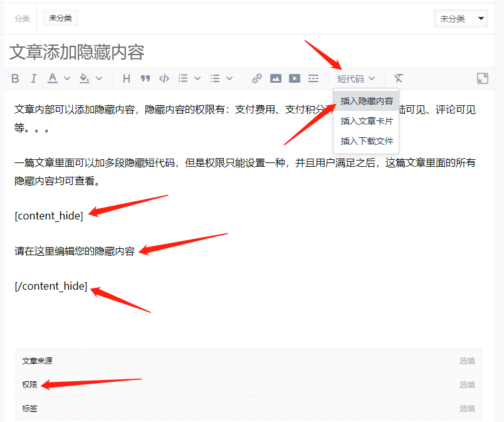This screenshot has height=422, width=504.
Task: Insert an image
Action: point(276,78)
